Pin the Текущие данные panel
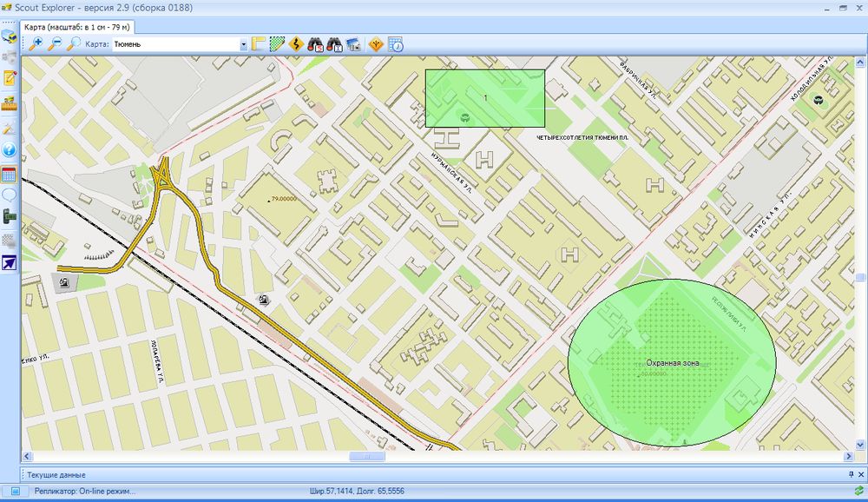Image resolution: width=868 pixels, height=502 pixels. point(852,474)
